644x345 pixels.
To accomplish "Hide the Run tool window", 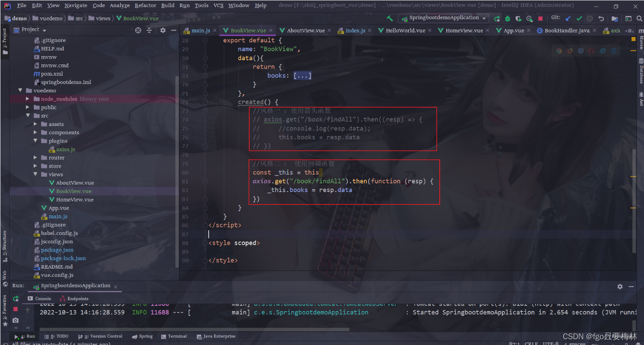I will pyautogui.click(x=631, y=286).
